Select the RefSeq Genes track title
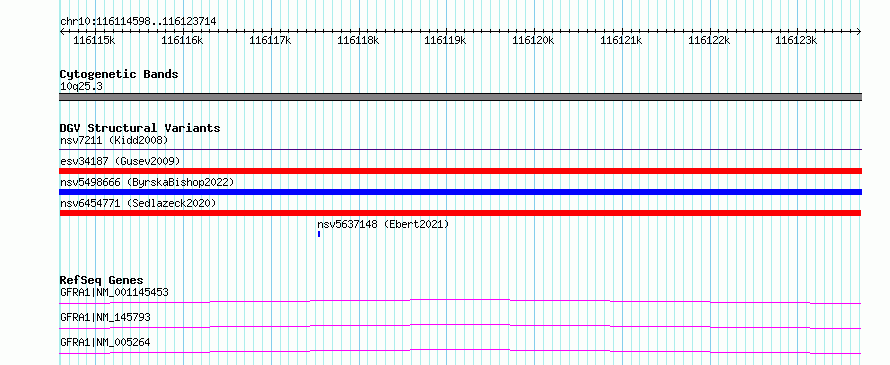Screen dimensions: 890x365 click(102, 280)
